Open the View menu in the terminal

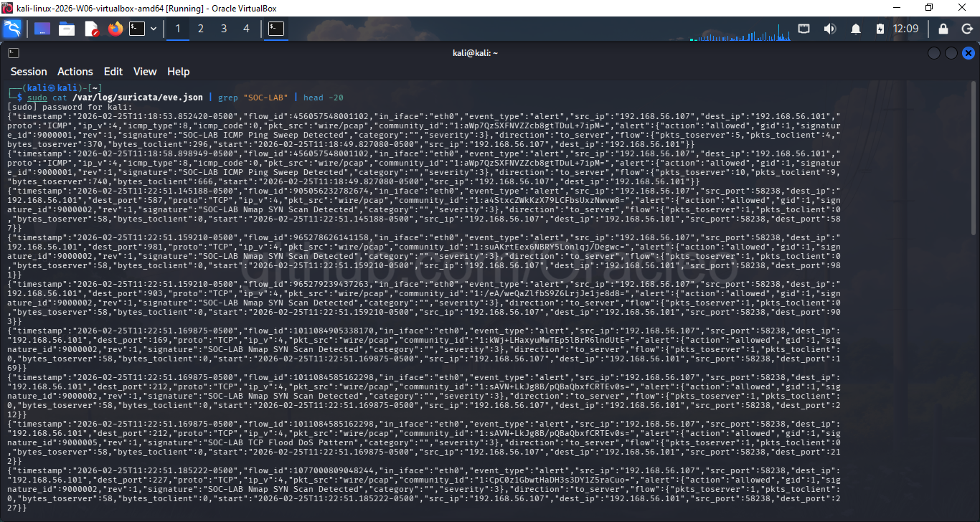[x=145, y=72]
